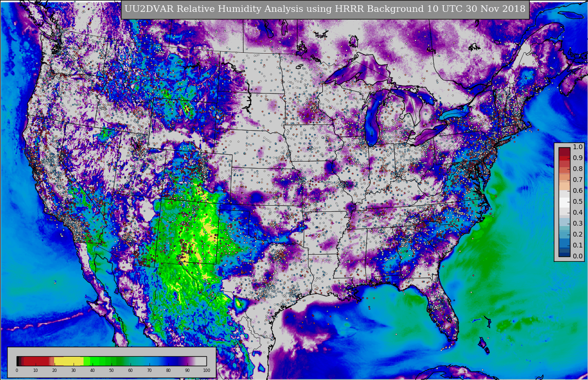
Task: Click the 0.4 label on right colorbar
Action: (578, 212)
